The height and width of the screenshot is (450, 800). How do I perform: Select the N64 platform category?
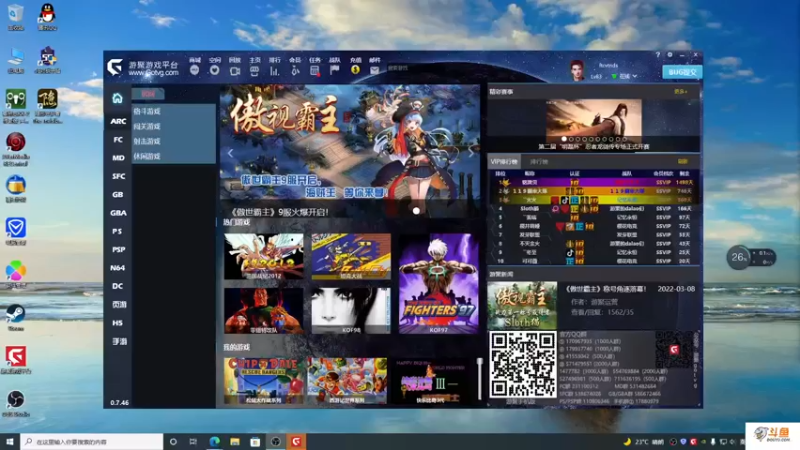tap(118, 268)
